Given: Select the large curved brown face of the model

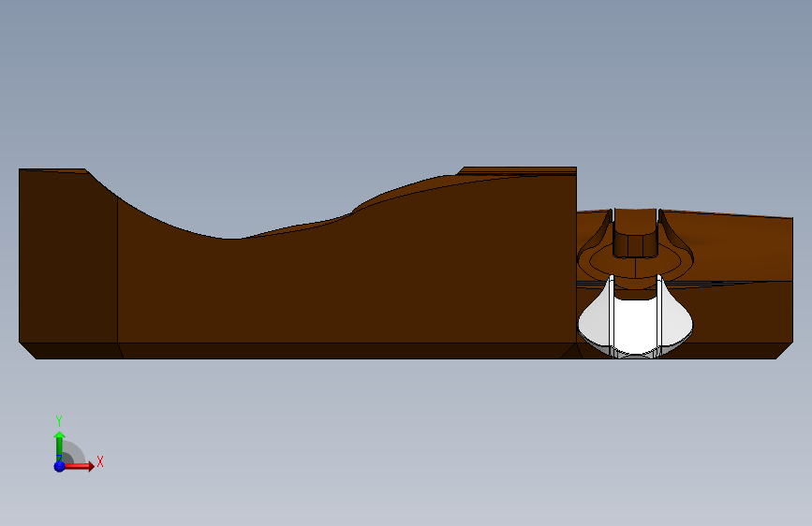Looking at the screenshot, I should (x=347, y=280).
